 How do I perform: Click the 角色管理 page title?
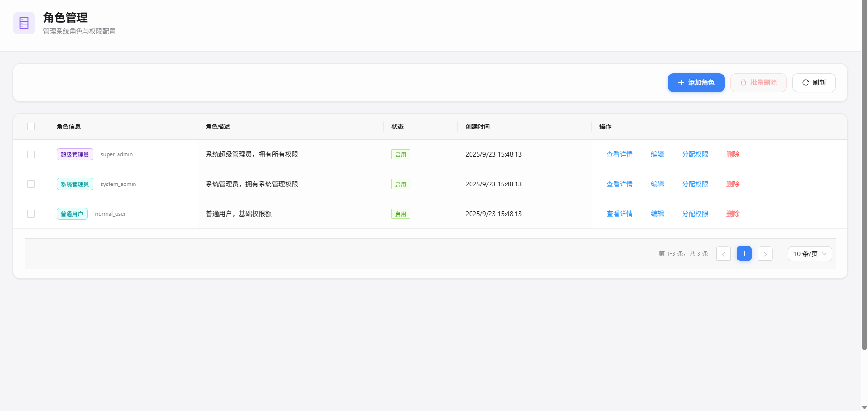66,17
